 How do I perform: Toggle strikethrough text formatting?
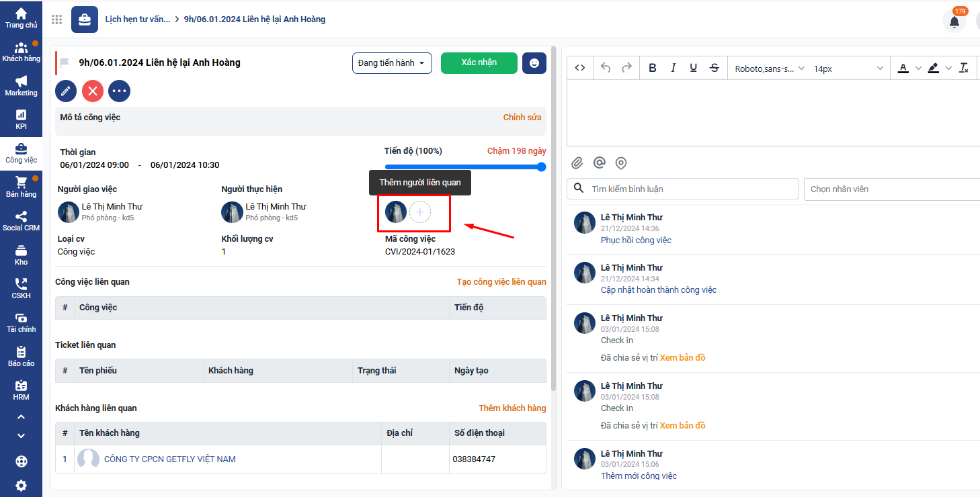(714, 68)
